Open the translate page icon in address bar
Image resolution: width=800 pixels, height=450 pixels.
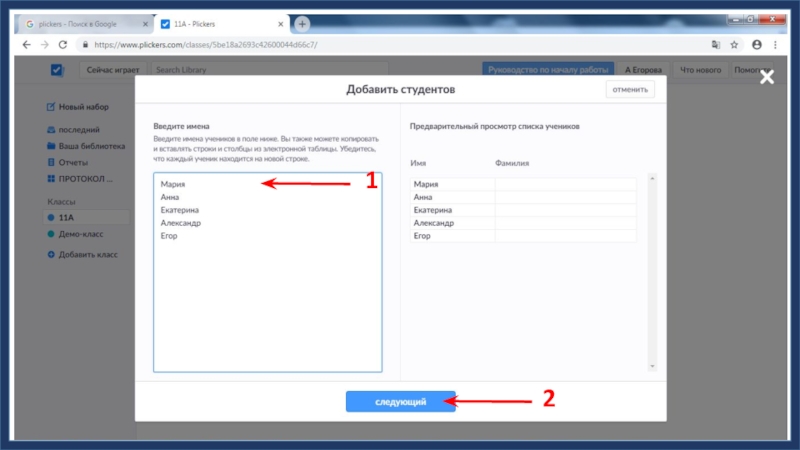(x=715, y=45)
